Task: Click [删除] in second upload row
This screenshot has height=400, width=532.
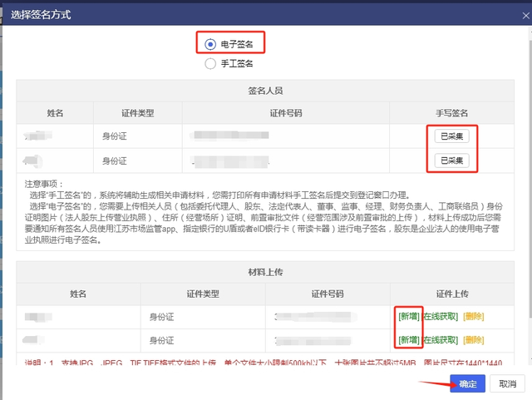Action: point(473,340)
